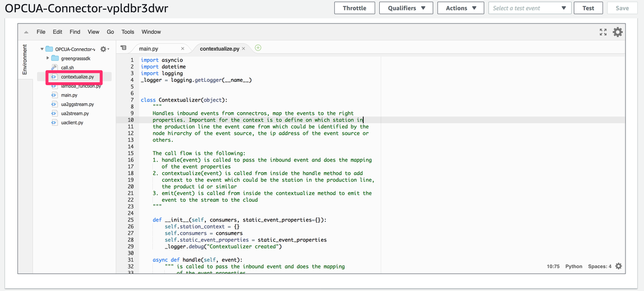Add a new tab with plus icon
This screenshot has width=644, height=291.
258,48
